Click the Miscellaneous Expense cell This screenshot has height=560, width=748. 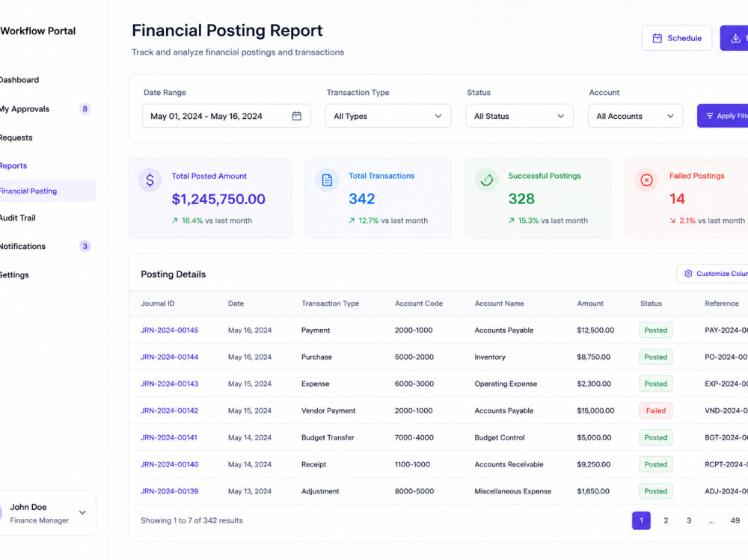[x=513, y=491]
